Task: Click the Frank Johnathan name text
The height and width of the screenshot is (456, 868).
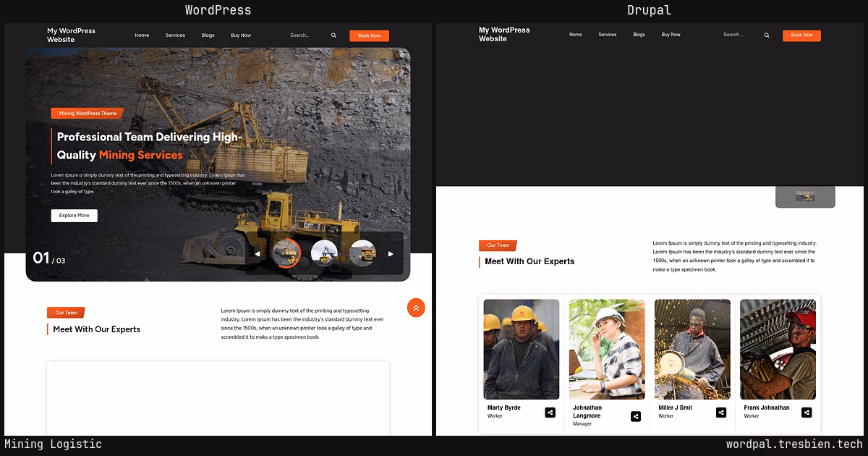Action: coord(767,408)
